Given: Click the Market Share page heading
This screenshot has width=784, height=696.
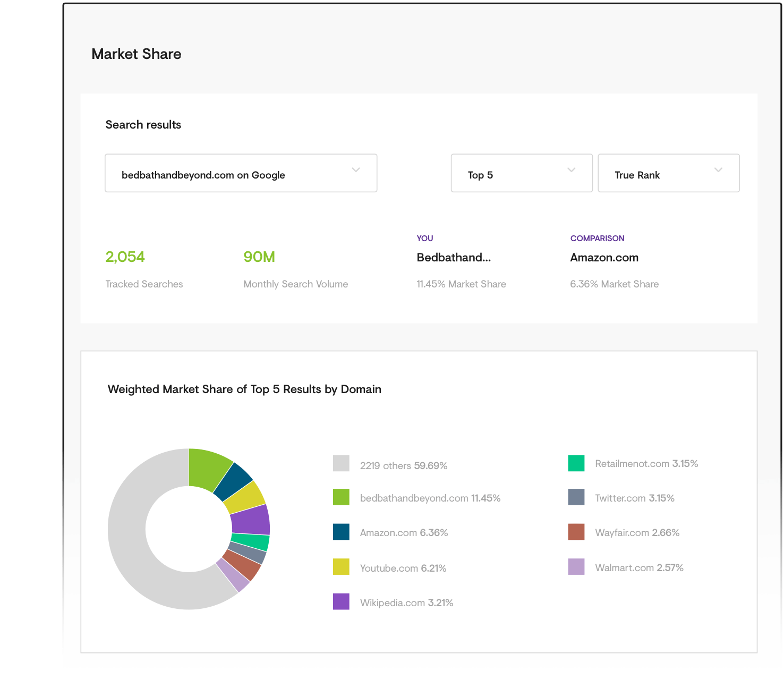Looking at the screenshot, I should tap(137, 54).
